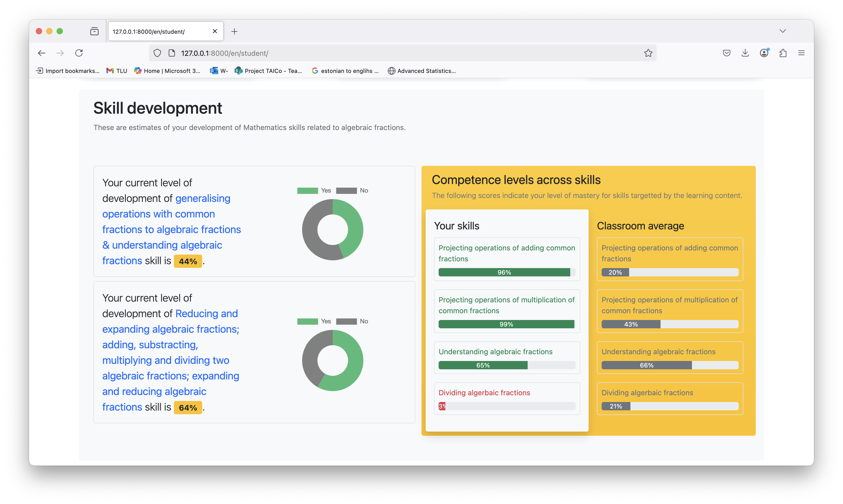Select 'Dividing algerbaic fractions' under Classroom average
This screenshot has width=843, height=504.
[647, 393]
